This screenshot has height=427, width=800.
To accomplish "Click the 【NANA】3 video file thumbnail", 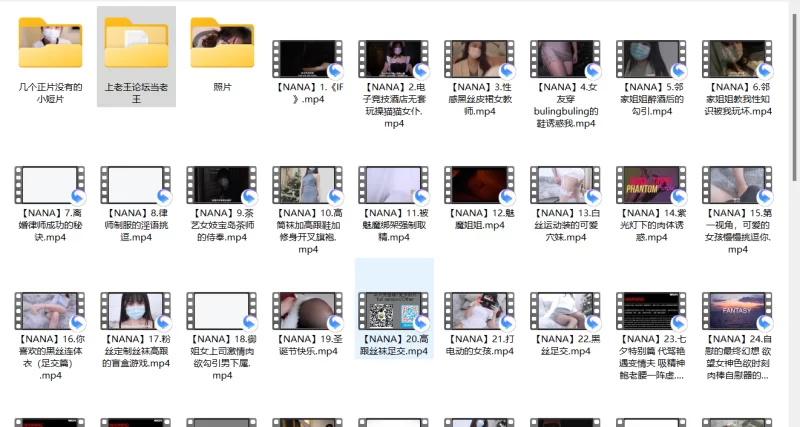I will (x=479, y=59).
